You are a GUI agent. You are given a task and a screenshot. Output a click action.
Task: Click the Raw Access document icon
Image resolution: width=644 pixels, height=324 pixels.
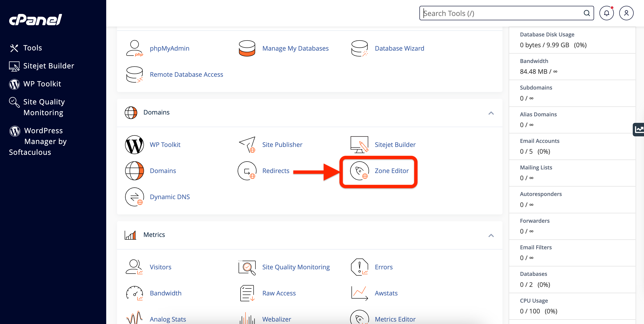(x=247, y=293)
